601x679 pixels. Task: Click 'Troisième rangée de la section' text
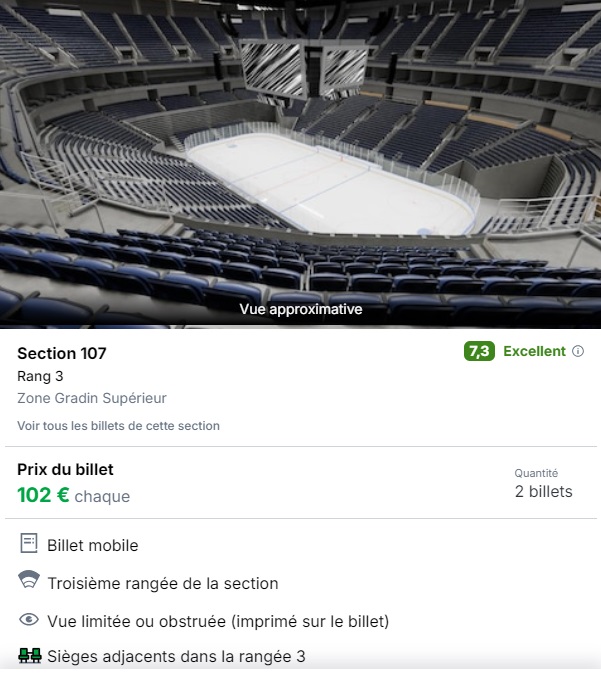tap(163, 583)
